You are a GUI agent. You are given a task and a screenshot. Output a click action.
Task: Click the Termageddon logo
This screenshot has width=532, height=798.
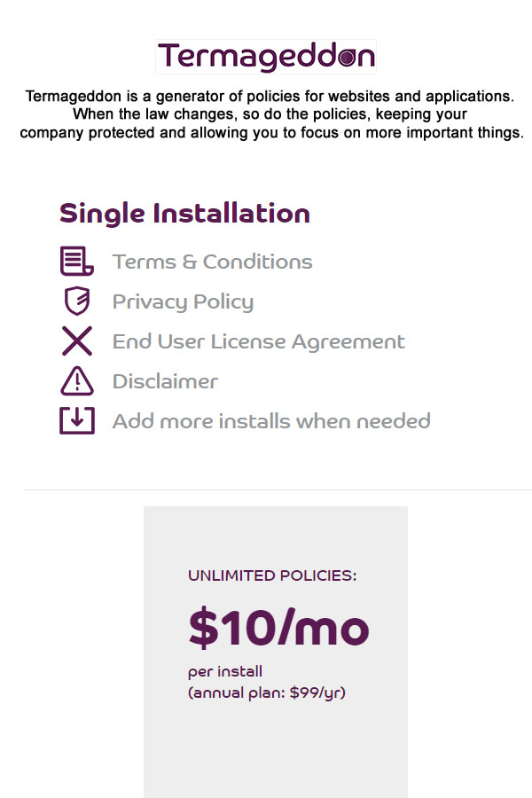pos(266,57)
